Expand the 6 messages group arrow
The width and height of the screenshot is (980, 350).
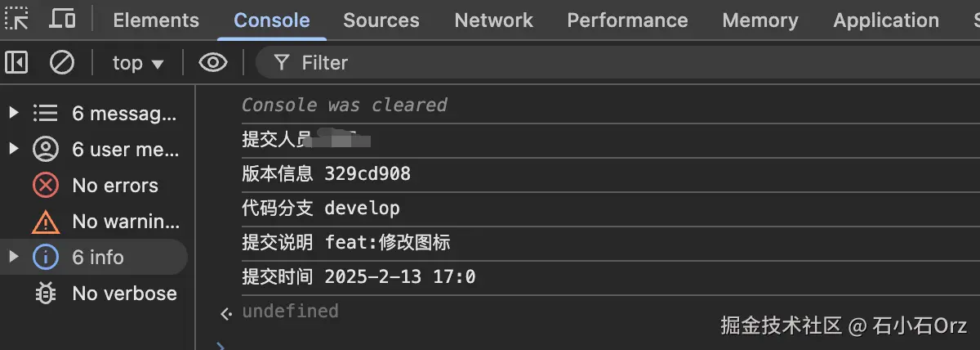(x=13, y=113)
